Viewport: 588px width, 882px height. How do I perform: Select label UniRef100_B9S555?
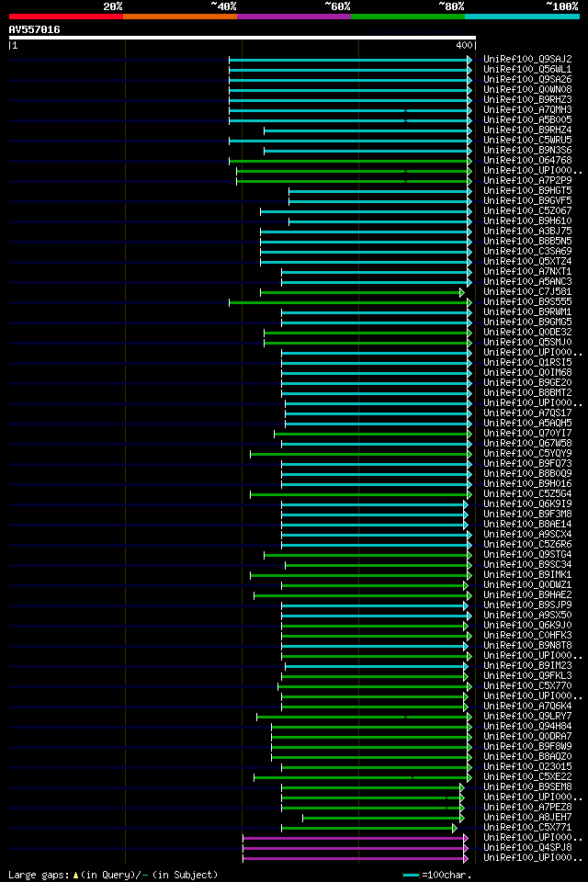click(527, 302)
